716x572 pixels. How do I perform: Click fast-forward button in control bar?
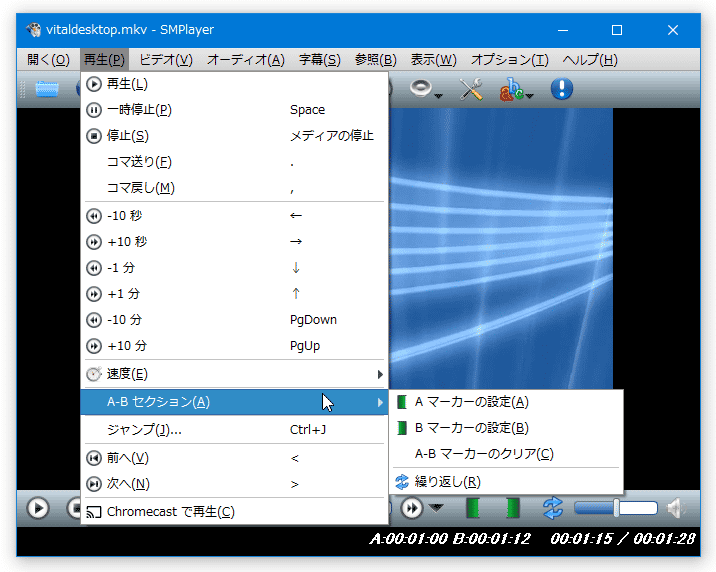coord(411,508)
